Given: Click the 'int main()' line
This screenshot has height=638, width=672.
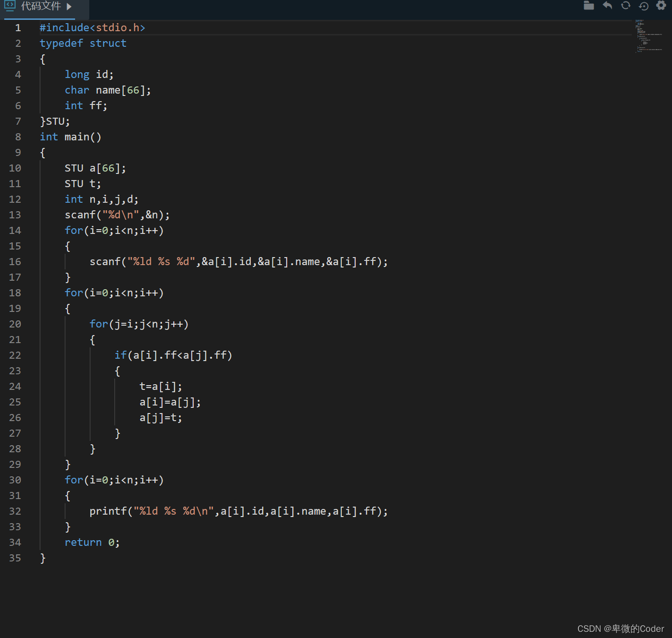Looking at the screenshot, I should [70, 137].
